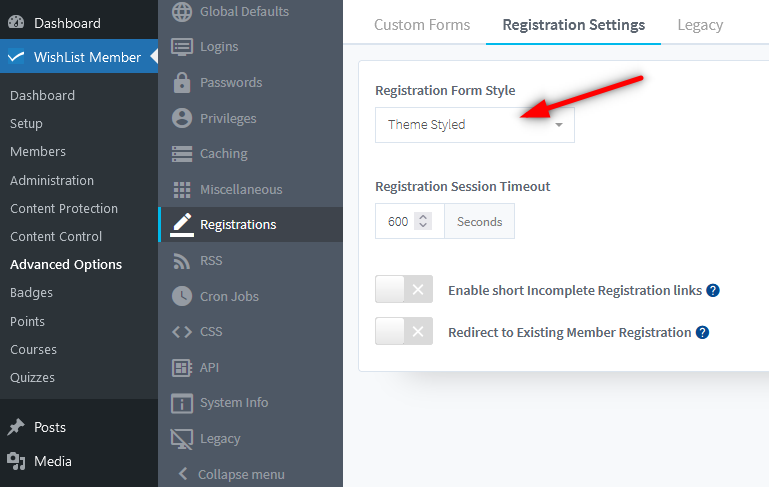The height and width of the screenshot is (487, 769).
Task: Open help for short Incomplete Registration links
Action: (713, 291)
